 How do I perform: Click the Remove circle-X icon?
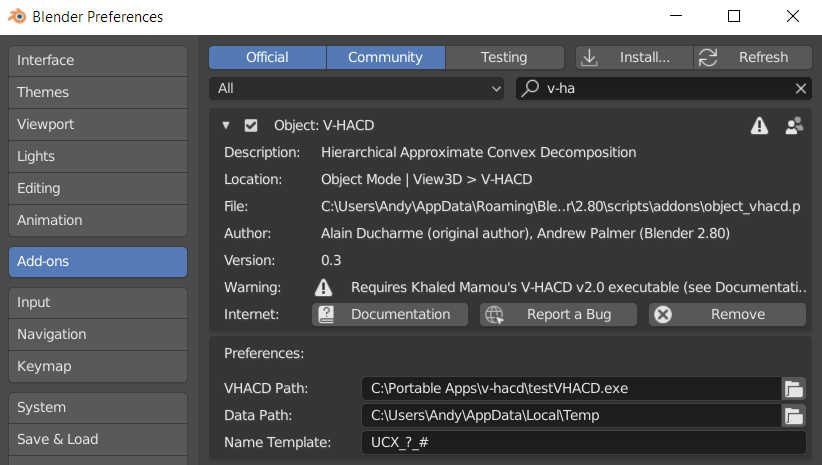[x=663, y=314]
